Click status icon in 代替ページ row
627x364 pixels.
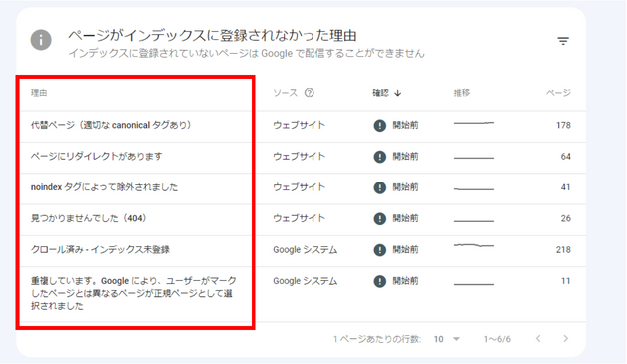(379, 125)
